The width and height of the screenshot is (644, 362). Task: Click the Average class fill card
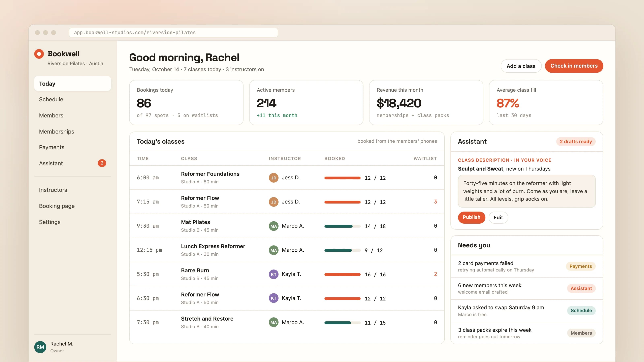(546, 102)
